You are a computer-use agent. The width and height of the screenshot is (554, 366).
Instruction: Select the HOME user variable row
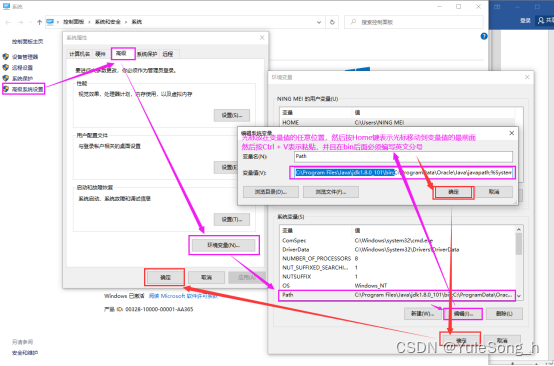point(398,122)
